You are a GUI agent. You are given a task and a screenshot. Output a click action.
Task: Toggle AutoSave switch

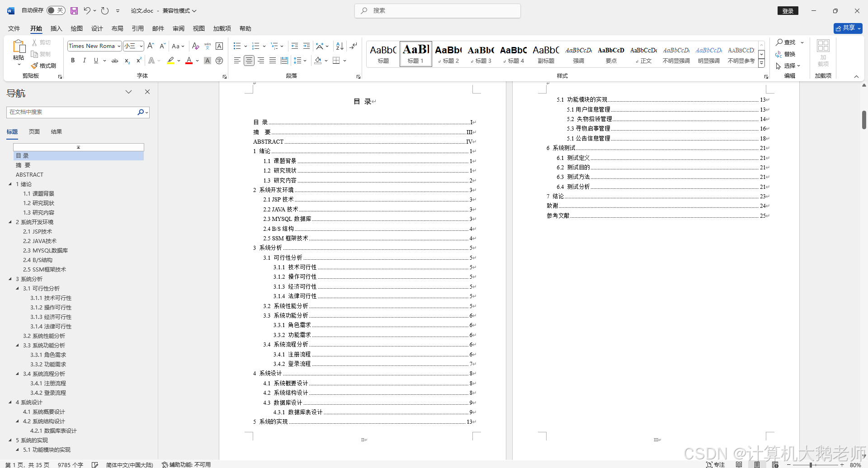(x=56, y=10)
